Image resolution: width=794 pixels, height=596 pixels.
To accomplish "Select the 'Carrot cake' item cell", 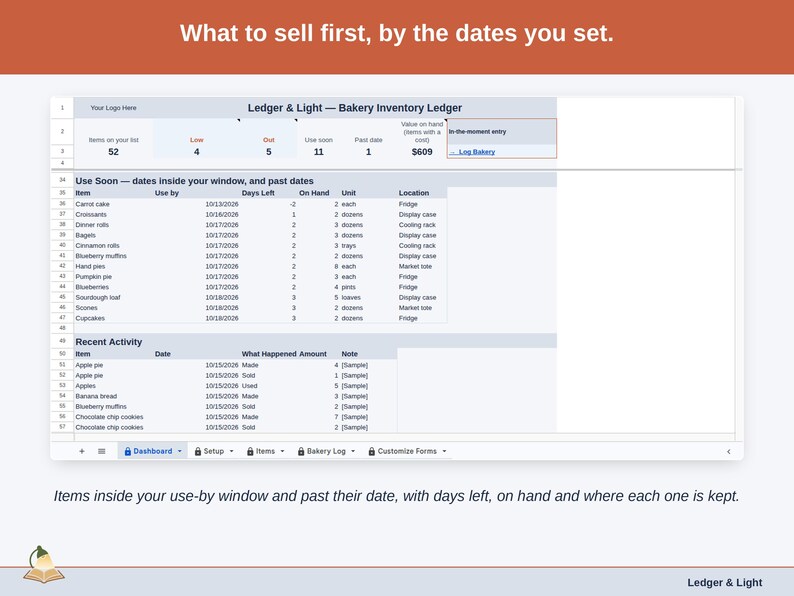I will pyautogui.click(x=113, y=204).
